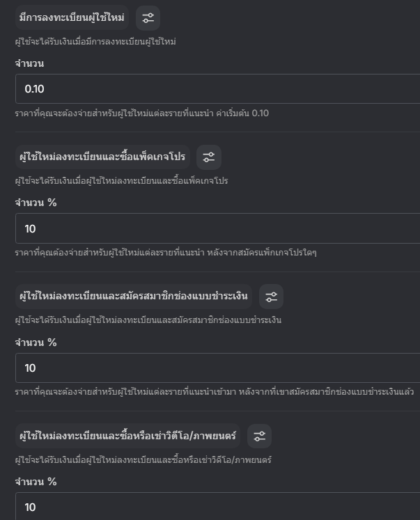The width and height of the screenshot is (420, 520).
Task: Click helper text ending สมัครสมาชิกช่องแบบชำระเงินแล้ว
Action: pyautogui.click(x=215, y=392)
